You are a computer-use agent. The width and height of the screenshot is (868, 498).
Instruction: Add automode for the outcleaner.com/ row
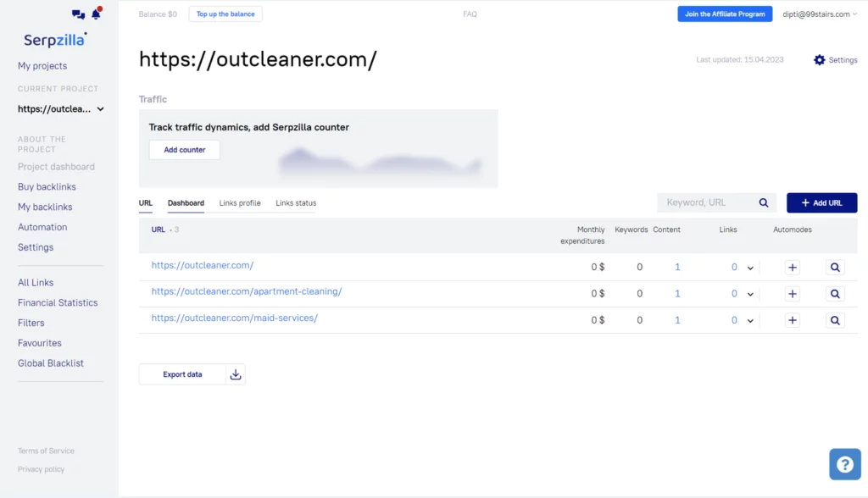pos(793,268)
